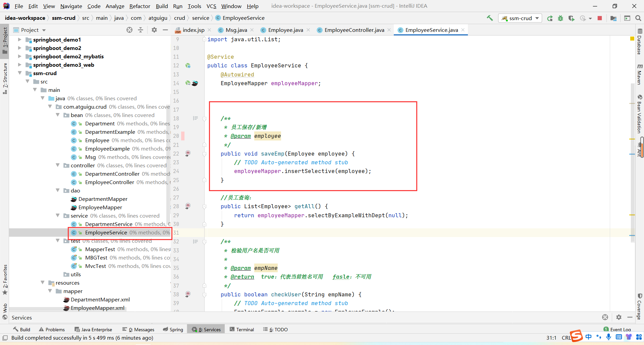Viewport: 644px width, 345px height.
Task: Close the index.jsp tab
Action: click(210, 30)
